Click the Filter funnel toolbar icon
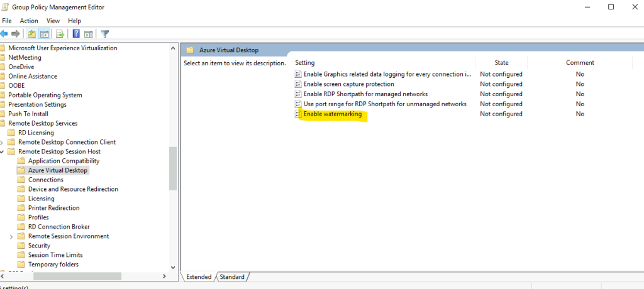 (105, 34)
